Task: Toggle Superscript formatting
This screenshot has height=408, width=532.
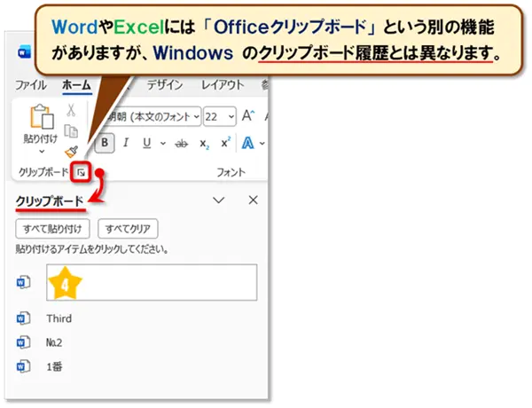Action: tap(225, 143)
